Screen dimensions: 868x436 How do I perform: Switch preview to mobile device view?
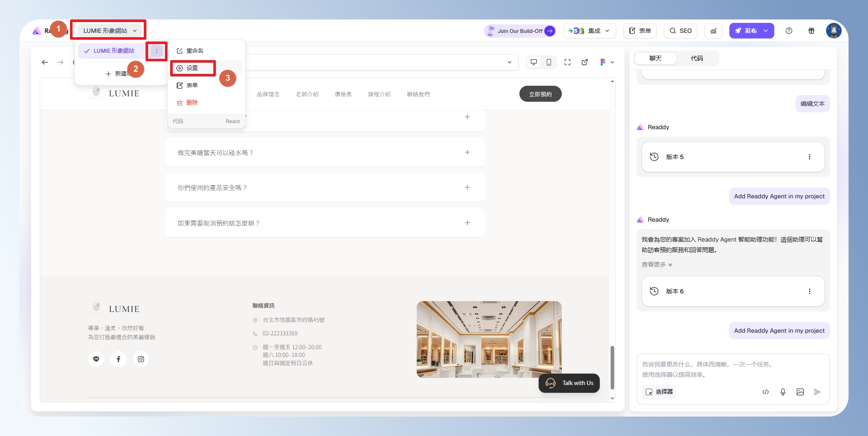tap(548, 62)
